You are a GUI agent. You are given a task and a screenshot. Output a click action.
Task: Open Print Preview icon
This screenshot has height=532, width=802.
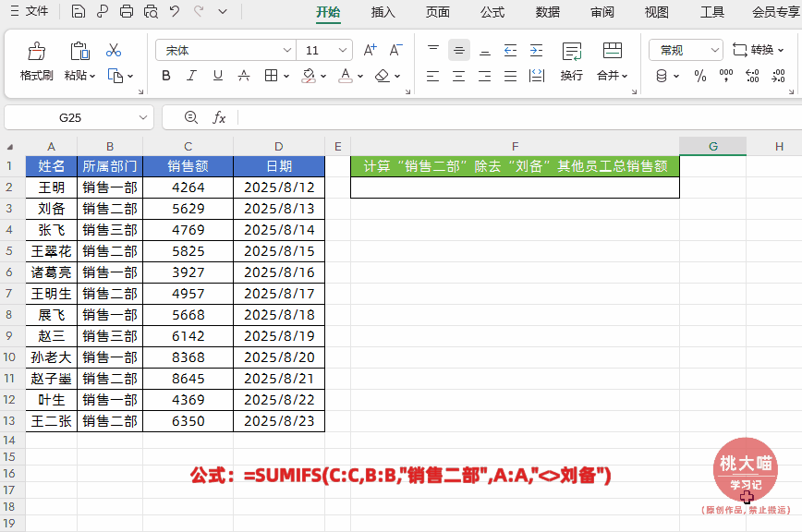pos(151,11)
